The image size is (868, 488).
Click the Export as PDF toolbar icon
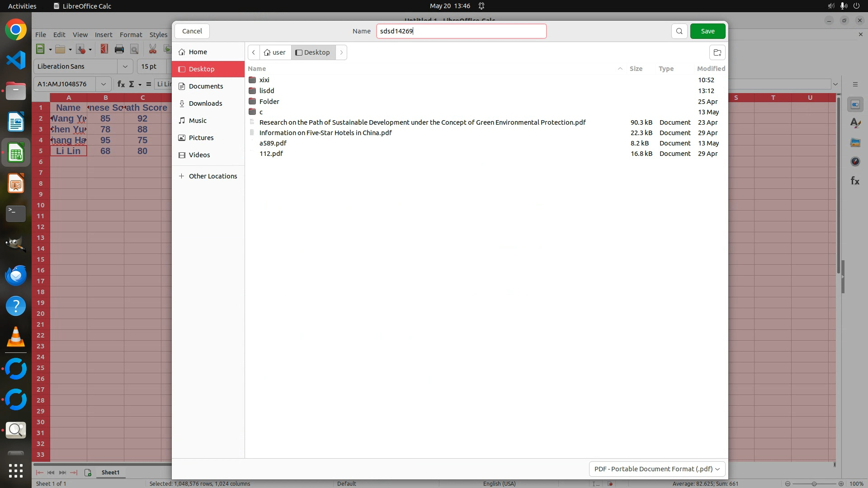[x=104, y=49]
